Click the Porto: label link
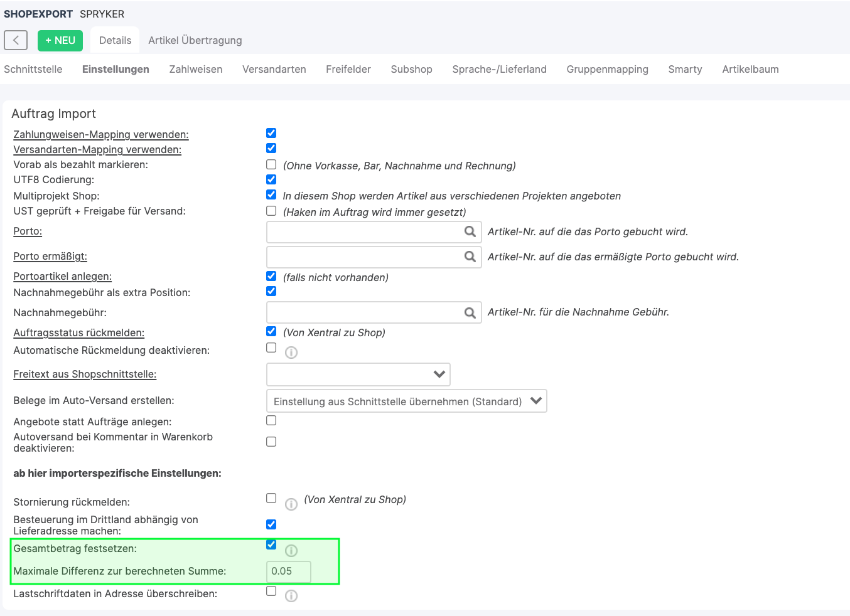Image resolution: width=850 pixels, height=616 pixels. click(28, 231)
